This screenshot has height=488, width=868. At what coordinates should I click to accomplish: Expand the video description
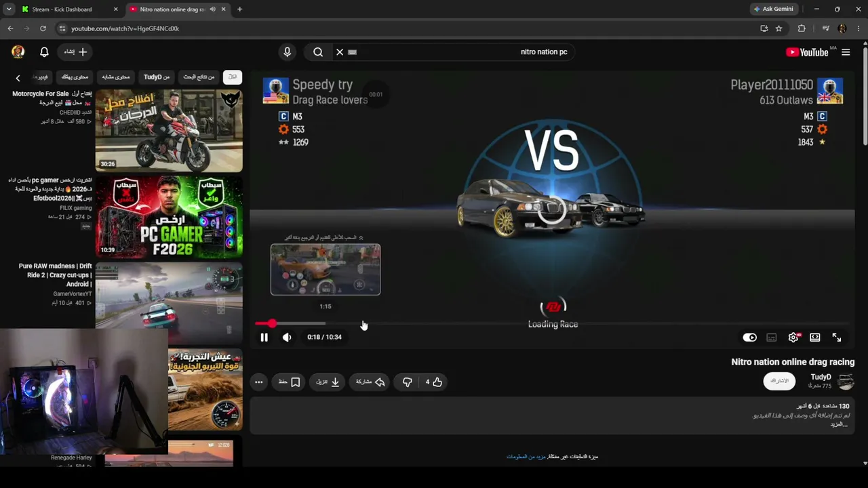(839, 424)
